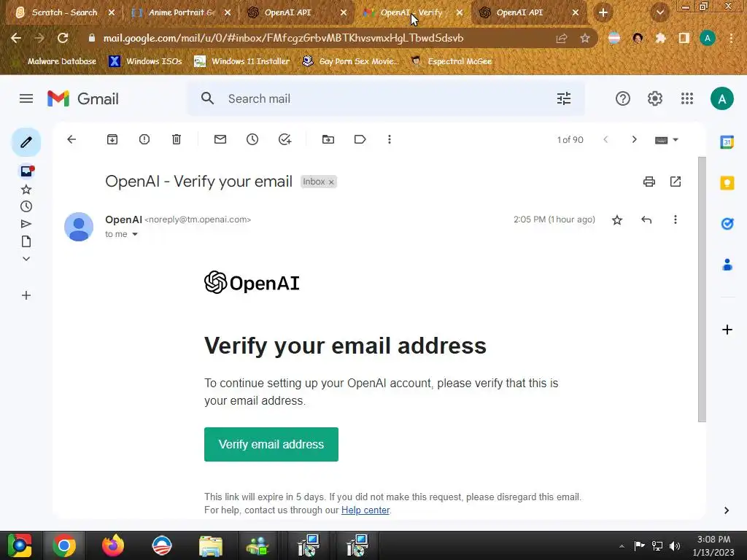Add this email to Tasks
The image size is (747, 560).
285,139
